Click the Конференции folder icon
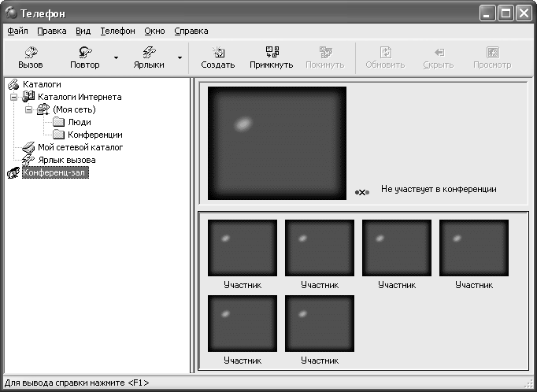The height and width of the screenshot is (392, 537). 58,135
